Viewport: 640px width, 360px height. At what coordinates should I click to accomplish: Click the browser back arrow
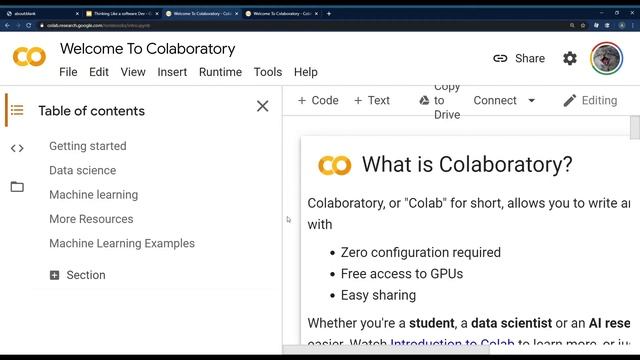click(7, 25)
